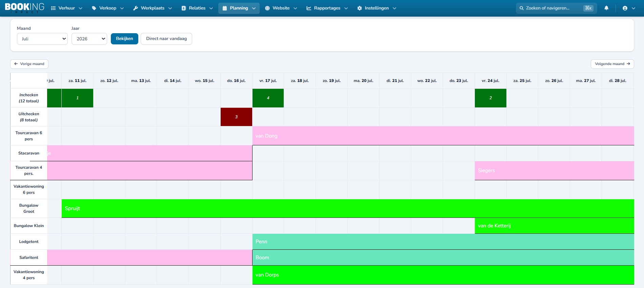Open the Maand dropdown showing Juli

(42, 39)
